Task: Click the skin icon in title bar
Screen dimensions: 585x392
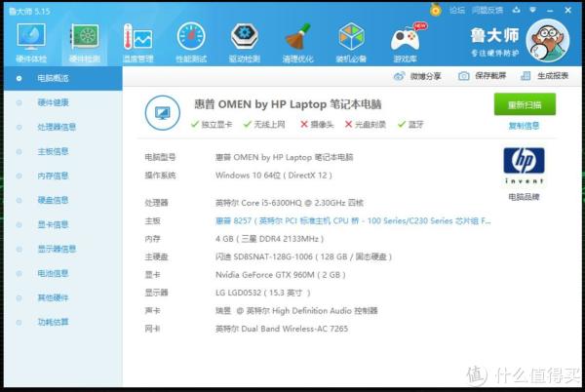Action: 517,10
